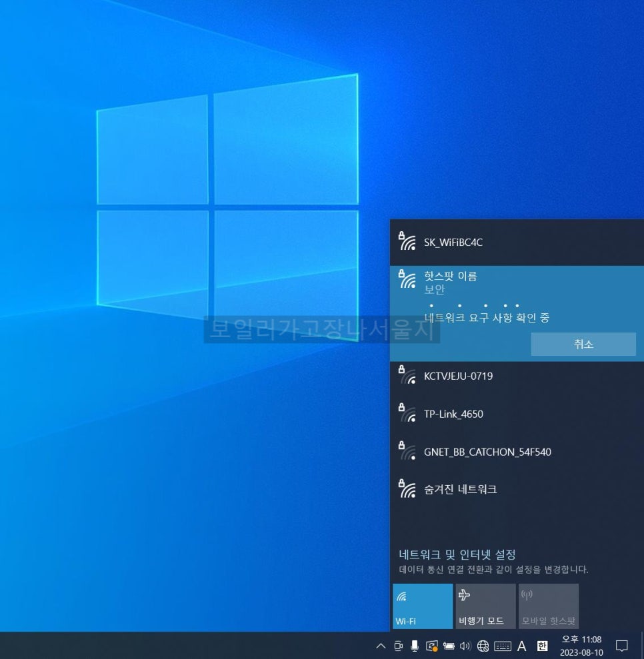
Task: Open the clock showing 오후 11:08
Action: (x=581, y=646)
